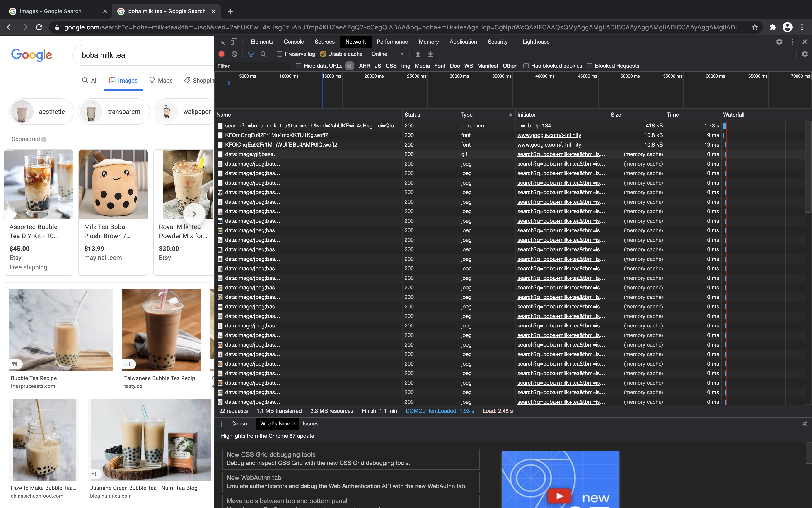Screen dimensions: 812x508
Task: Reload the current page
Action: tap(39, 27)
